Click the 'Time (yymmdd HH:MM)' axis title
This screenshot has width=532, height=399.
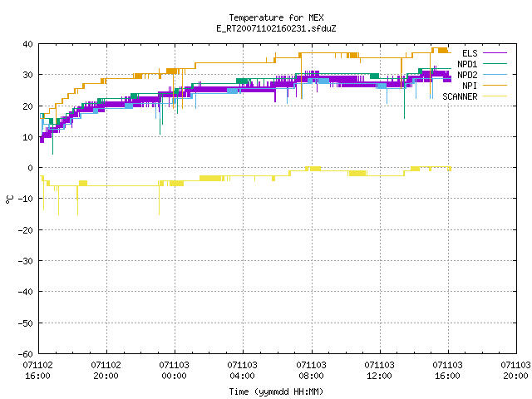coord(276,392)
